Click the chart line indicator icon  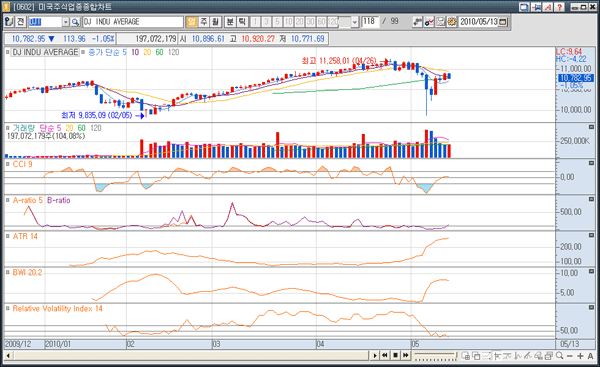tap(429, 22)
